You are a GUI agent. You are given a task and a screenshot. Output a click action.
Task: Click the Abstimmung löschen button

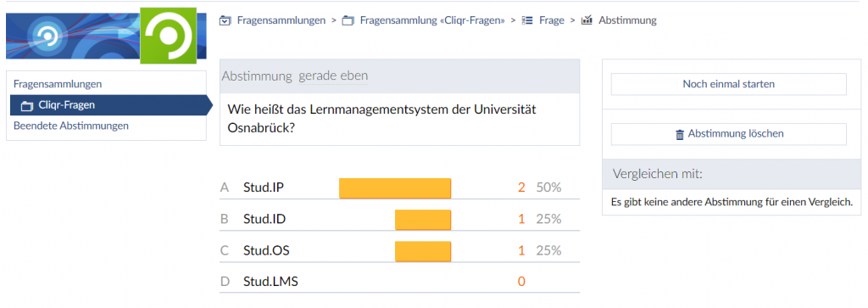click(x=728, y=134)
